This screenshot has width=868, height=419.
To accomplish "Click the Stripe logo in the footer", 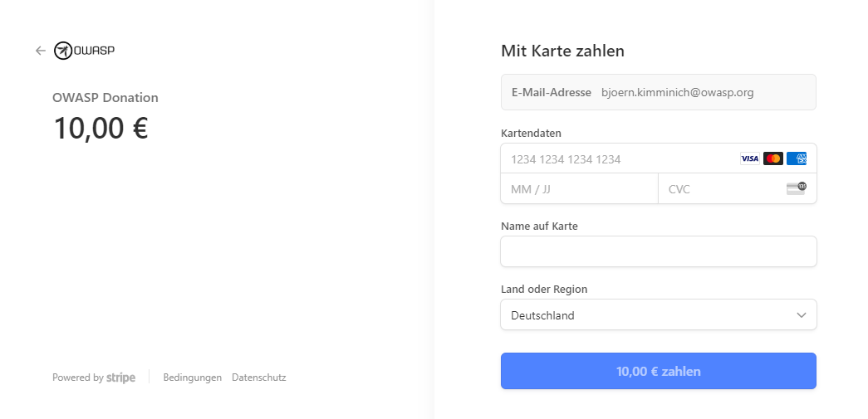I will click(120, 378).
